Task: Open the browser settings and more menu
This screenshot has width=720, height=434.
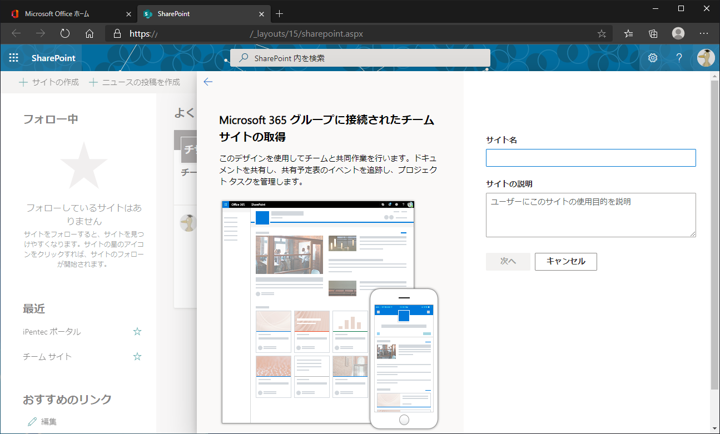Action: (703, 34)
